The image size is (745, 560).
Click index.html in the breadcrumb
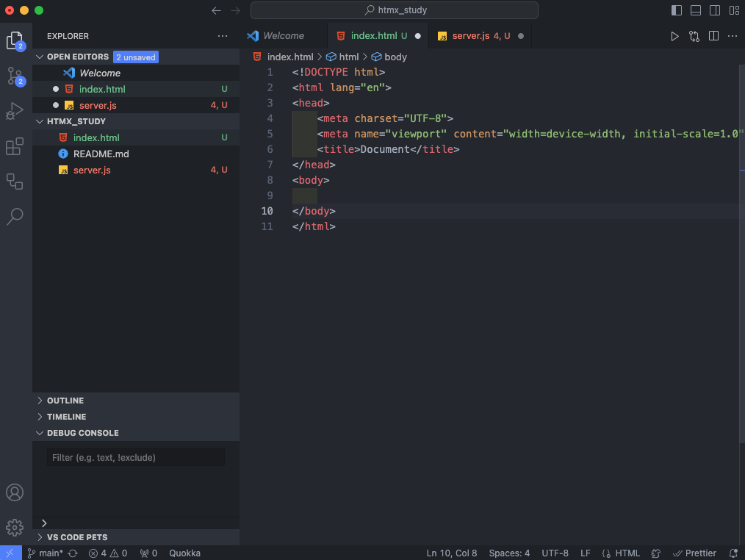point(290,57)
